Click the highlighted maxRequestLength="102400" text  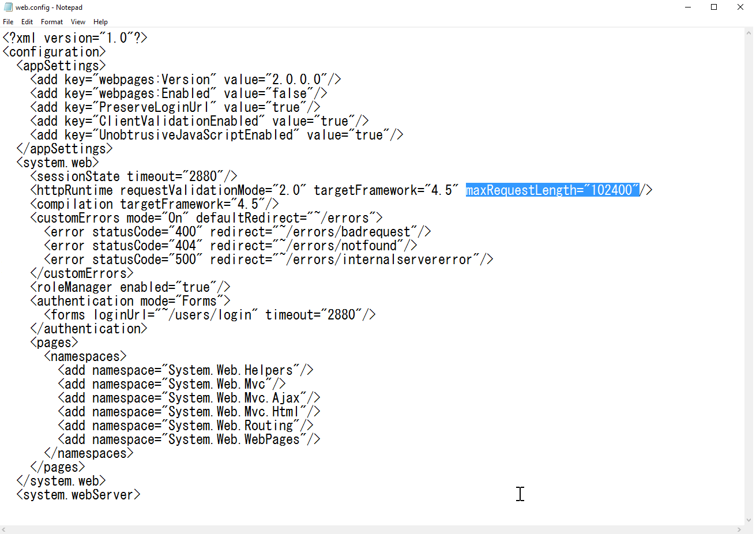tap(552, 190)
